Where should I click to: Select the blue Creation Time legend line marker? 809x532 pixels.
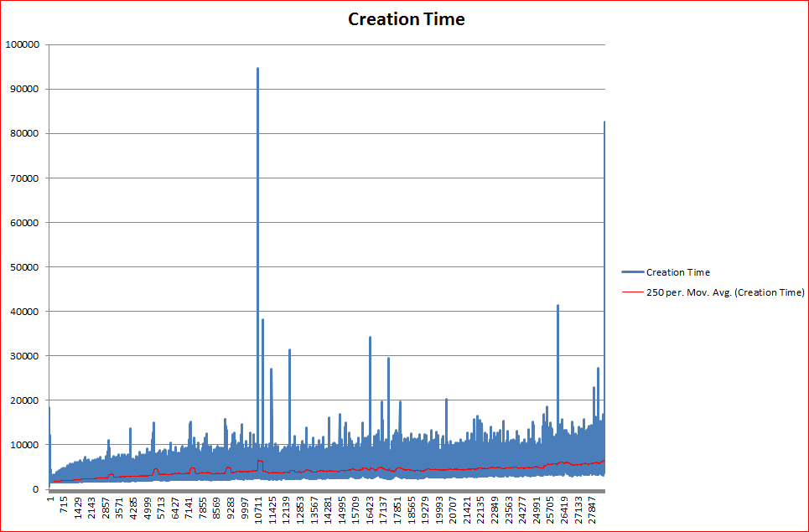pyautogui.click(x=632, y=272)
